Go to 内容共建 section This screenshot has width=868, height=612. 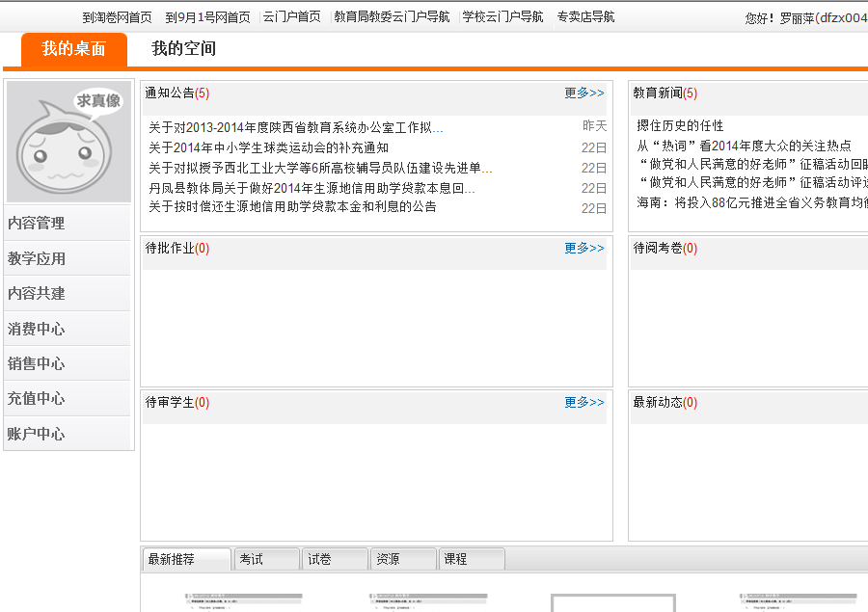37,294
